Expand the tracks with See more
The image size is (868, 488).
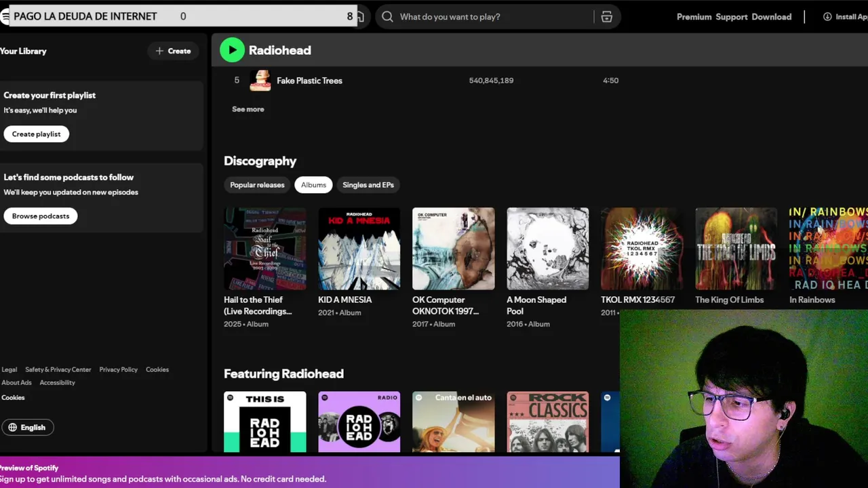tap(248, 109)
